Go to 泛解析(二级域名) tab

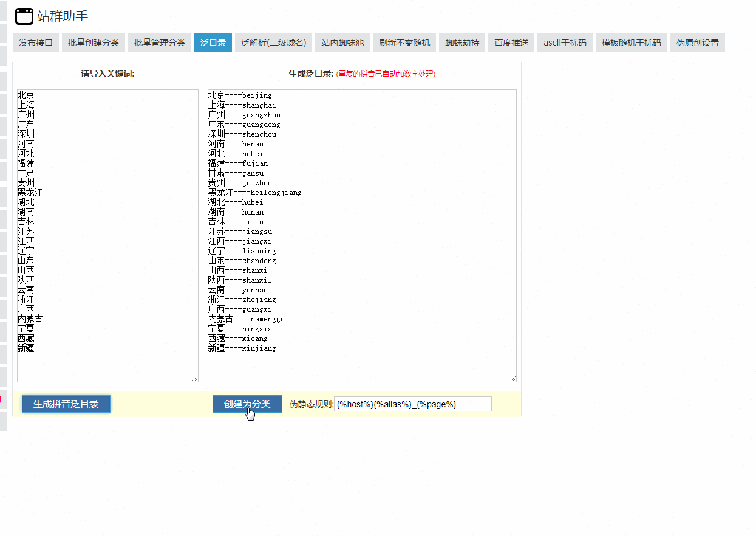pos(273,43)
